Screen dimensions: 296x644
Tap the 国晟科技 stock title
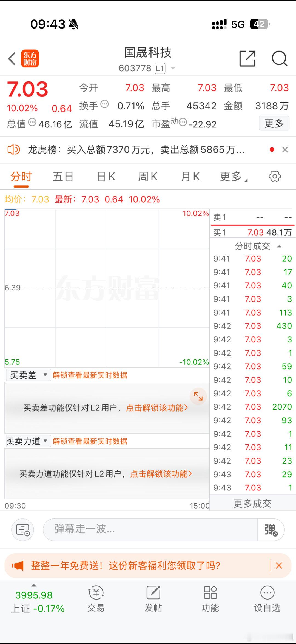click(148, 52)
